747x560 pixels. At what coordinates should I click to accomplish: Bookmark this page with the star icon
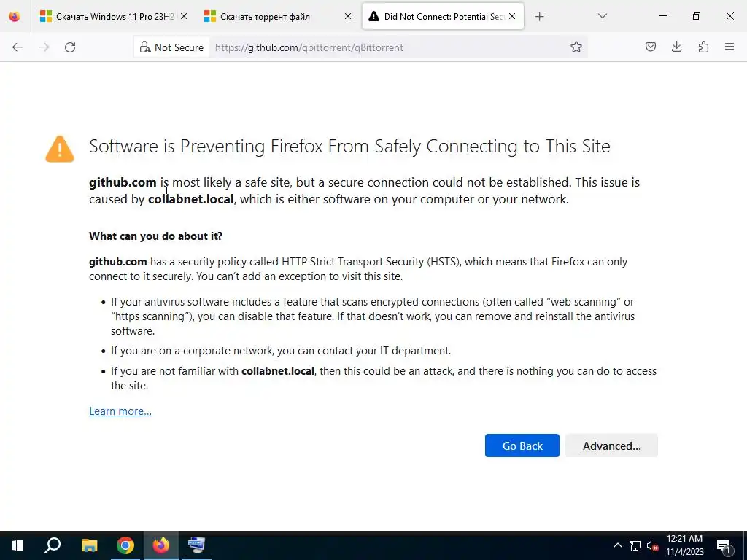[576, 47]
